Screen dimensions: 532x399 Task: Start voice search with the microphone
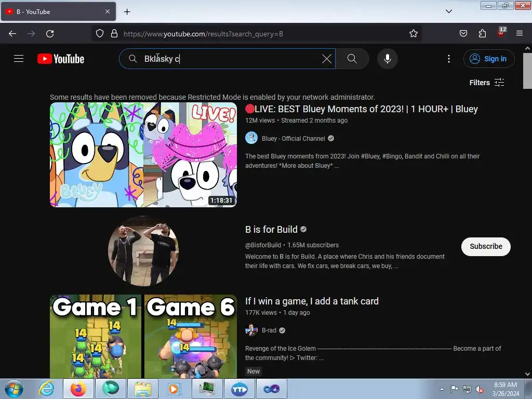(x=387, y=59)
